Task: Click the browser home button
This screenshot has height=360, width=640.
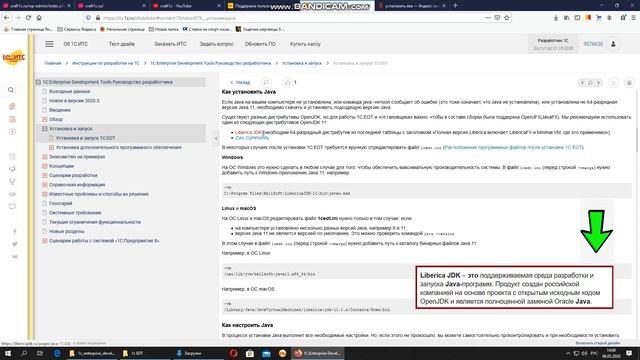Action: pyautogui.click(x=39, y=18)
